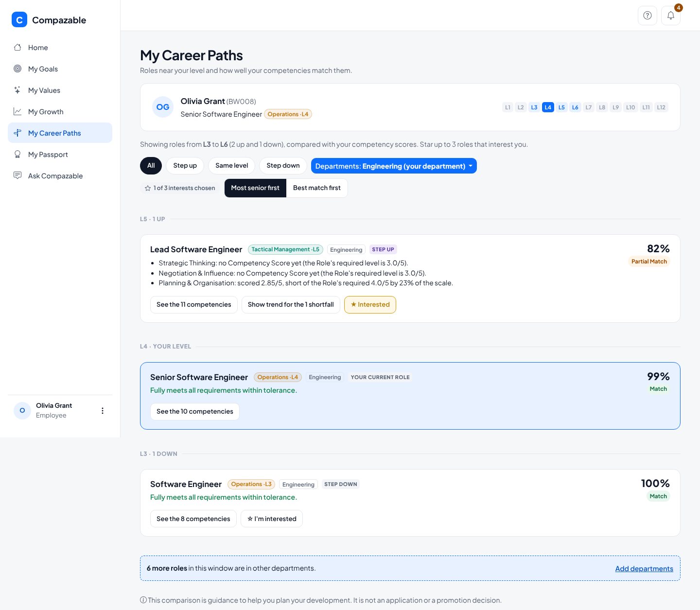Navigate to My Growth

pyautogui.click(x=60, y=112)
